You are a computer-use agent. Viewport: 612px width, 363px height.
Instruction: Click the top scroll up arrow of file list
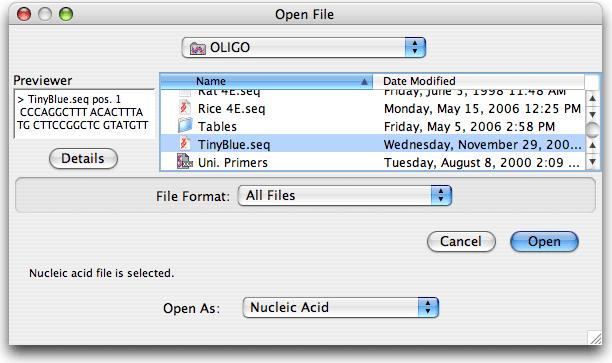point(592,98)
